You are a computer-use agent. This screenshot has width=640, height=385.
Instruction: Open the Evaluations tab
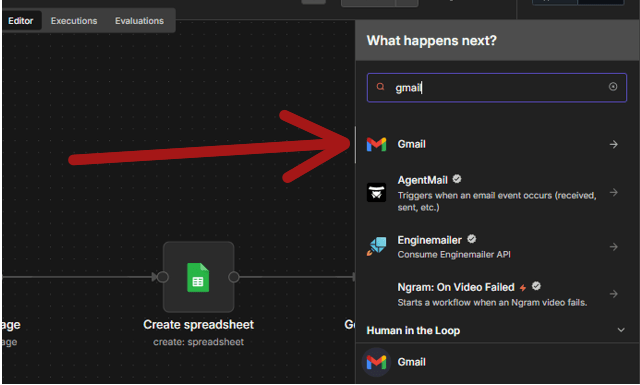point(139,21)
